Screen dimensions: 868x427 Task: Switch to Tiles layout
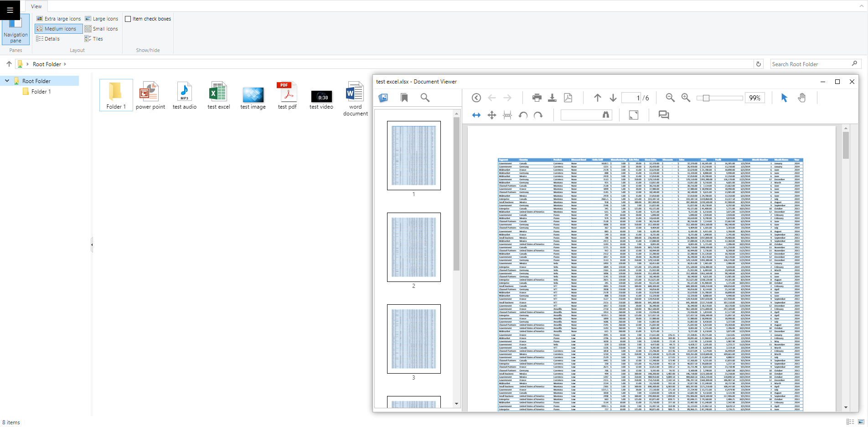tap(93, 39)
